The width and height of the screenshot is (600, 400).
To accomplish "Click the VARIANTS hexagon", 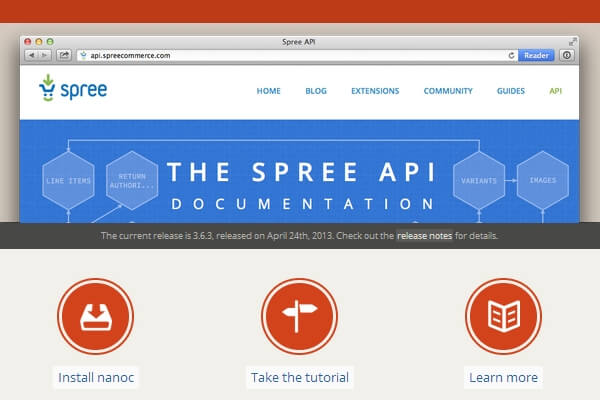I will (x=479, y=181).
